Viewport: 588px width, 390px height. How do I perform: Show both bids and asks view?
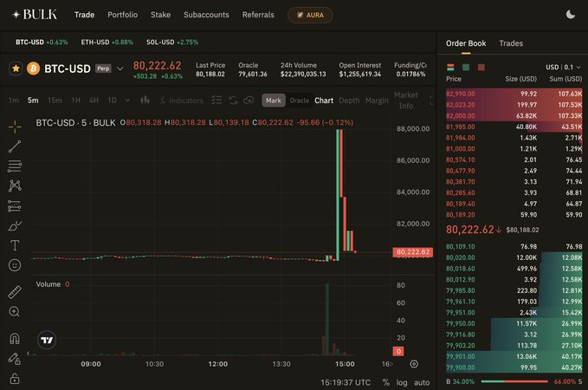pyautogui.click(x=450, y=68)
